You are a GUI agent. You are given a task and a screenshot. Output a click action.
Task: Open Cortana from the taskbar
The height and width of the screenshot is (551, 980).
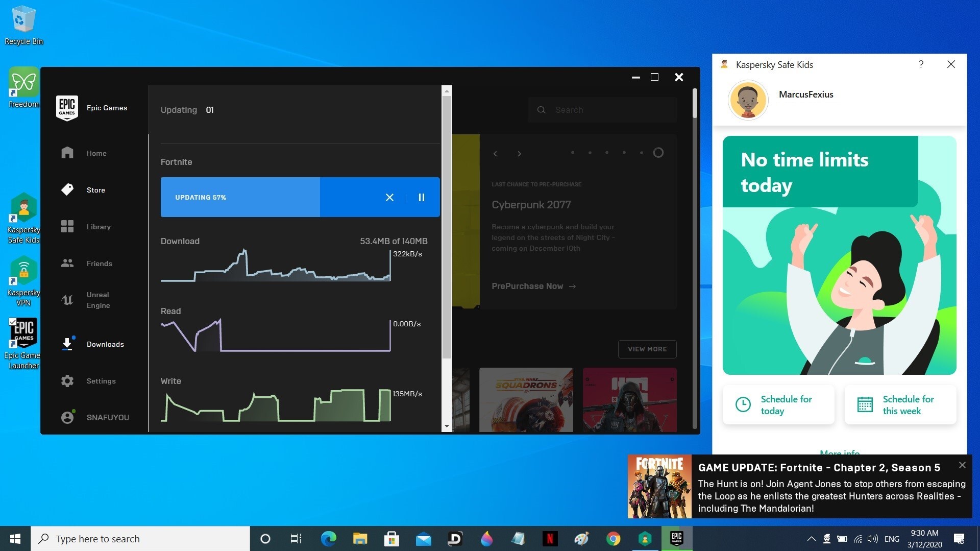[265, 539]
